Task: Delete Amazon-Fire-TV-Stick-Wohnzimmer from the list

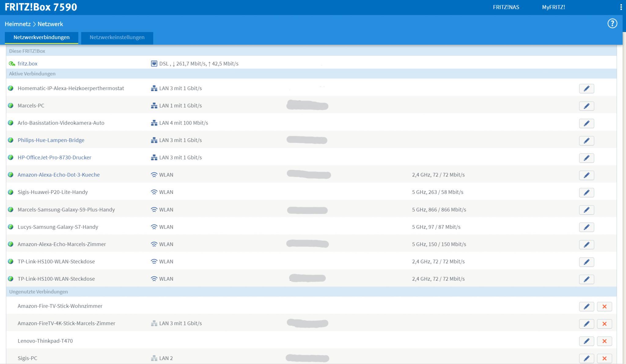Action: click(x=604, y=306)
